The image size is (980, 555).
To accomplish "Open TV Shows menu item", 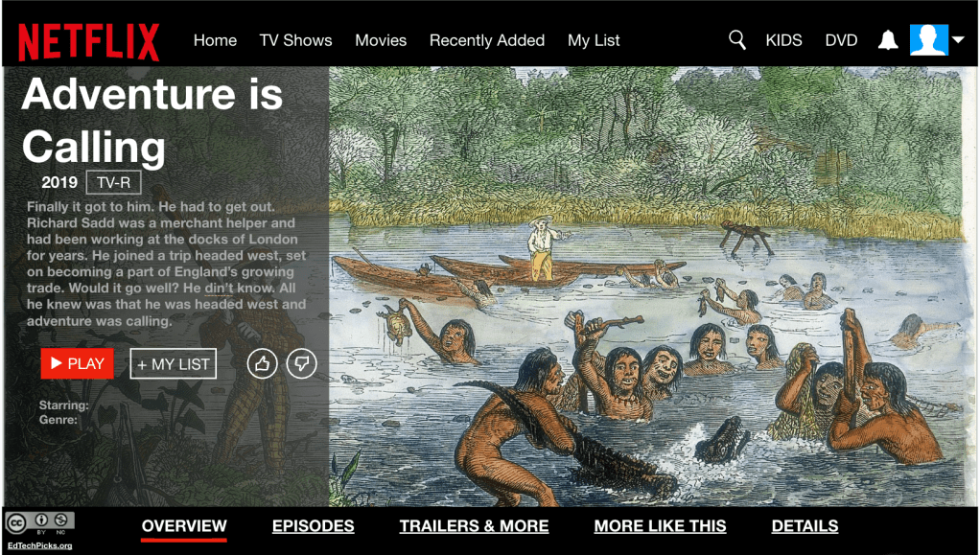I will point(295,40).
